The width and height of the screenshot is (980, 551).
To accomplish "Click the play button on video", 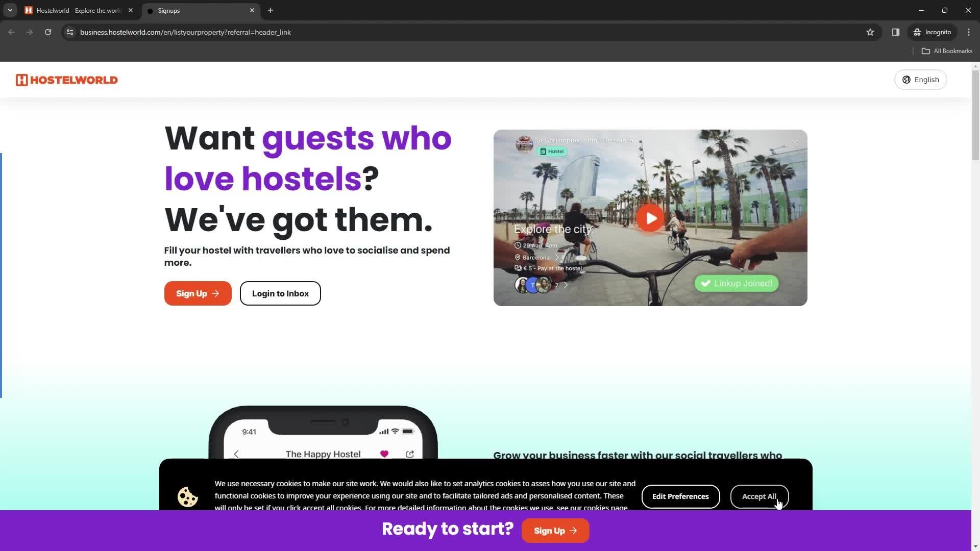I will coord(650,218).
